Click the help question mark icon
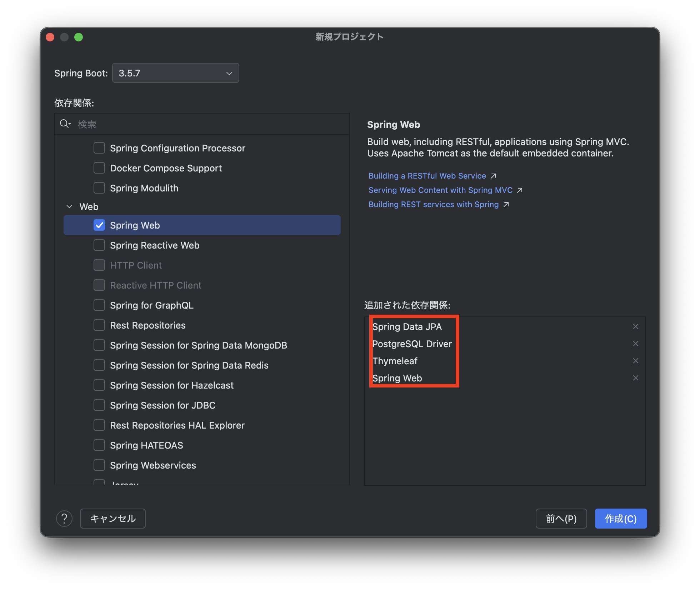 64,519
